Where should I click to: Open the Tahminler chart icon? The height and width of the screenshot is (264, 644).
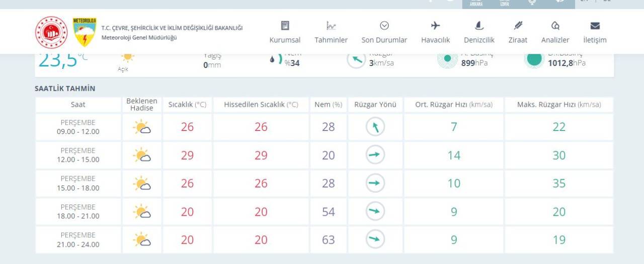tap(331, 26)
